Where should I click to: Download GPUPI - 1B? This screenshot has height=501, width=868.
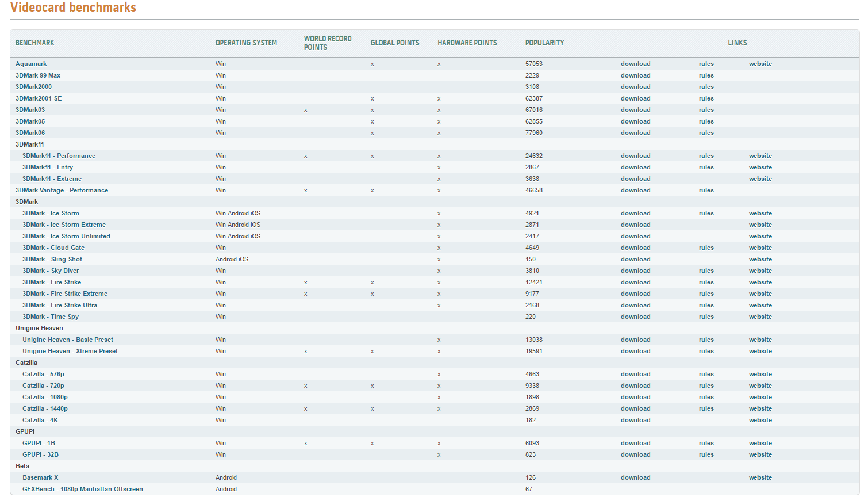(635, 443)
